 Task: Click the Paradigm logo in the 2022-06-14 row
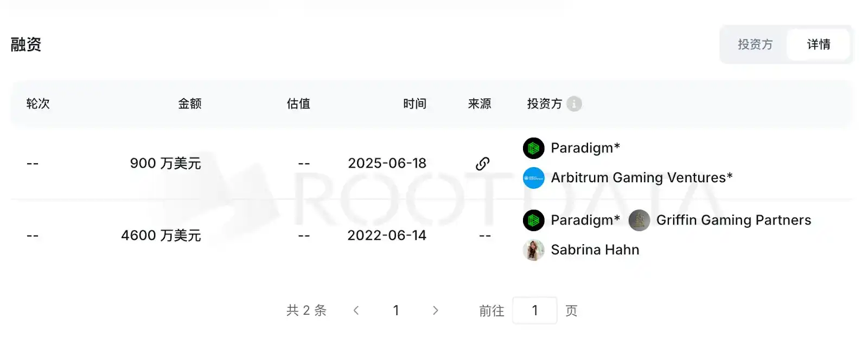click(x=533, y=220)
